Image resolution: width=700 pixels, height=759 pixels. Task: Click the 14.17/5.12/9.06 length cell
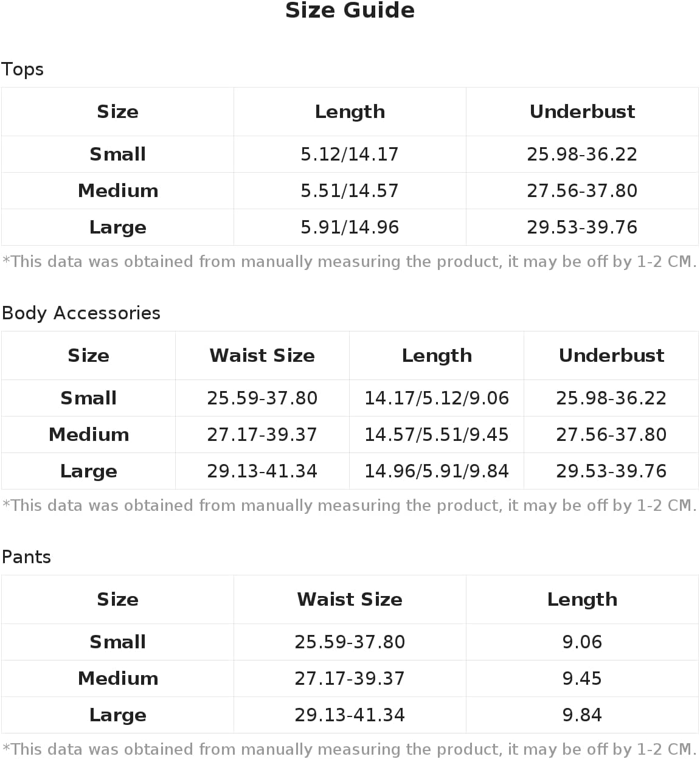(x=436, y=398)
